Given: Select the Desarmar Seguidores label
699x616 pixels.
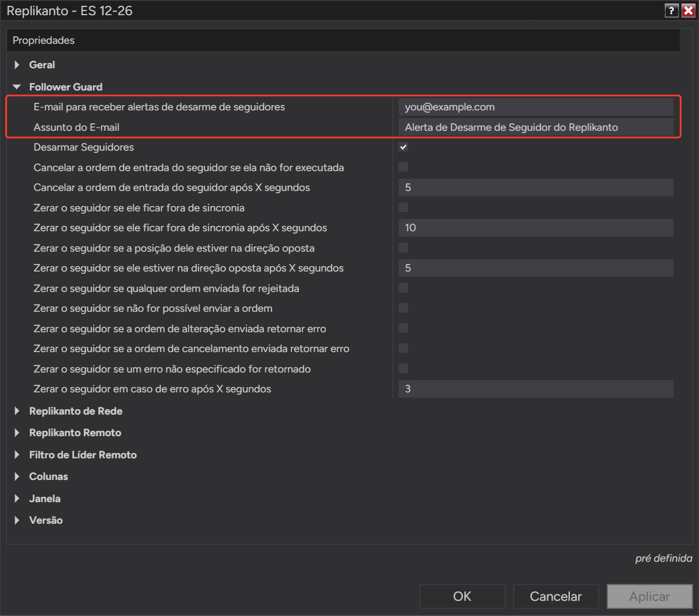Looking at the screenshot, I should point(84,147).
